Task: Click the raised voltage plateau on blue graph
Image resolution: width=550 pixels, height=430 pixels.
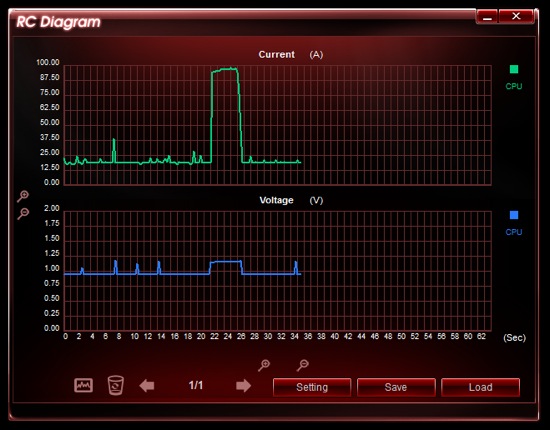Action: pos(226,262)
